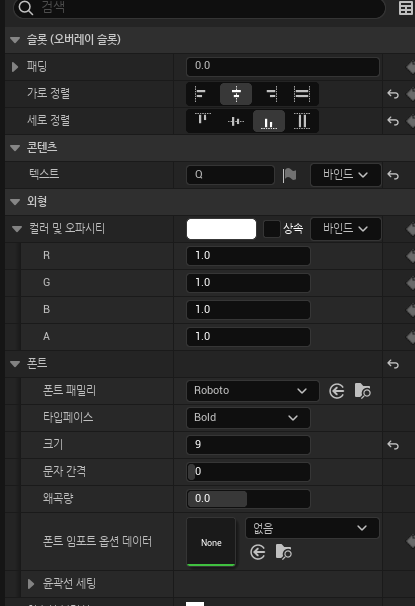Click the 폰트 패밀리 label
Viewport: 415px width, 606px height.
69,390
